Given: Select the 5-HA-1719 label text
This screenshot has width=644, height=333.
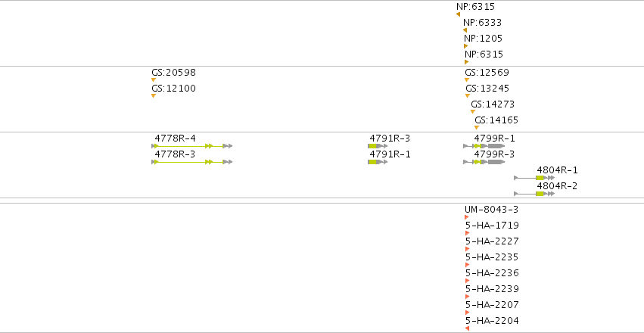Looking at the screenshot, I should [x=492, y=226].
